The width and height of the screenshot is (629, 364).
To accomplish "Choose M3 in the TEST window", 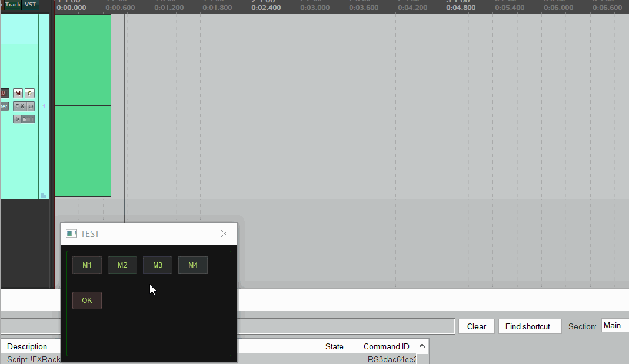I will (158, 265).
